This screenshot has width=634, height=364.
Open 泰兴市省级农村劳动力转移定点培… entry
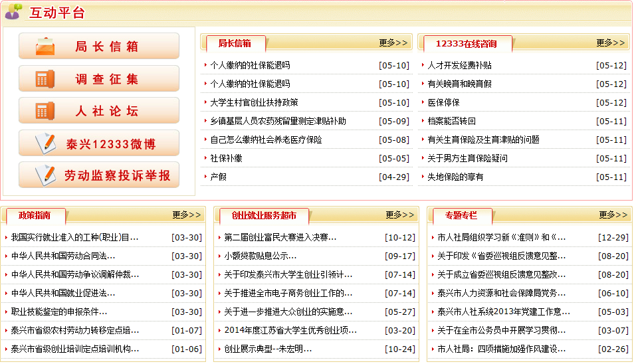(75, 331)
